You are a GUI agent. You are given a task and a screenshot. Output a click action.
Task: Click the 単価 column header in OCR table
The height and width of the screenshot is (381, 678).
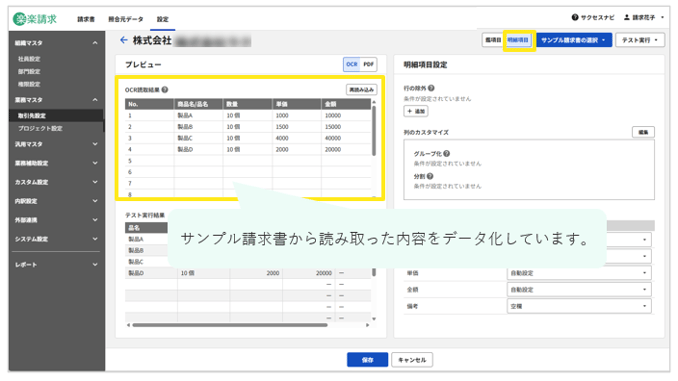pyautogui.click(x=297, y=104)
